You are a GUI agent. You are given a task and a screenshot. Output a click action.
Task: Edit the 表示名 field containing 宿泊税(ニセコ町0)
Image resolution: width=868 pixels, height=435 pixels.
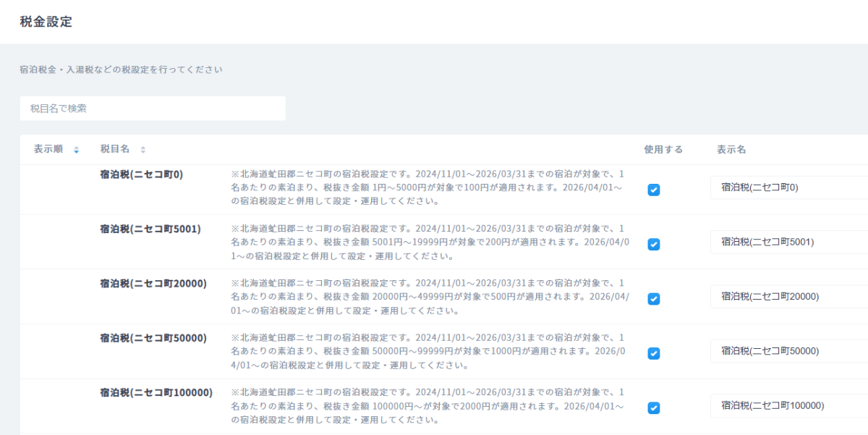(x=788, y=187)
